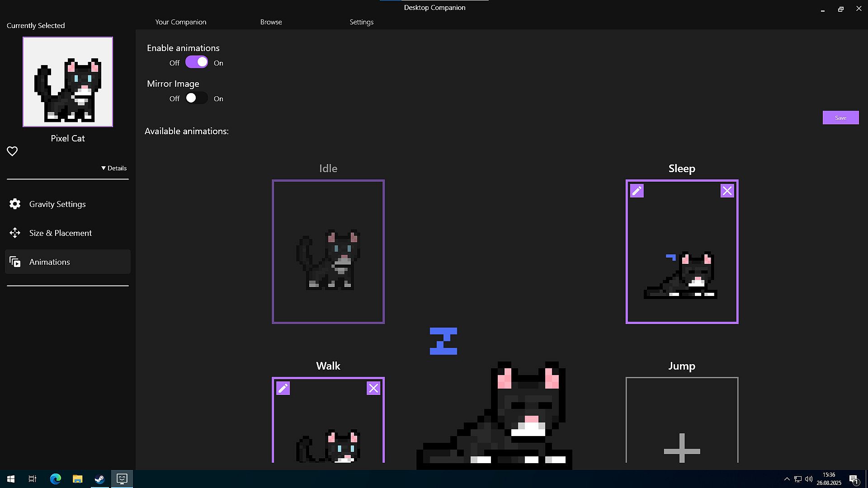Click the Pixel Cat preview image
Viewport: 868px width, 488px height.
pos(68,82)
